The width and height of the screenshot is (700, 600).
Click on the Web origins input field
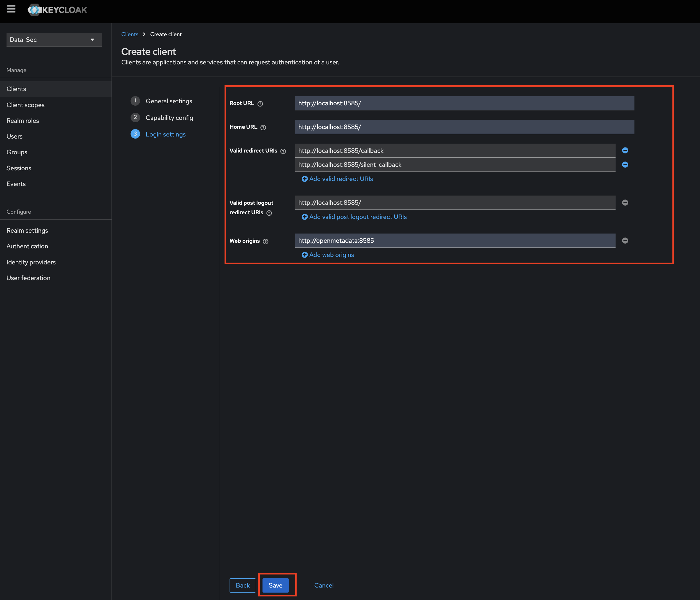454,240
